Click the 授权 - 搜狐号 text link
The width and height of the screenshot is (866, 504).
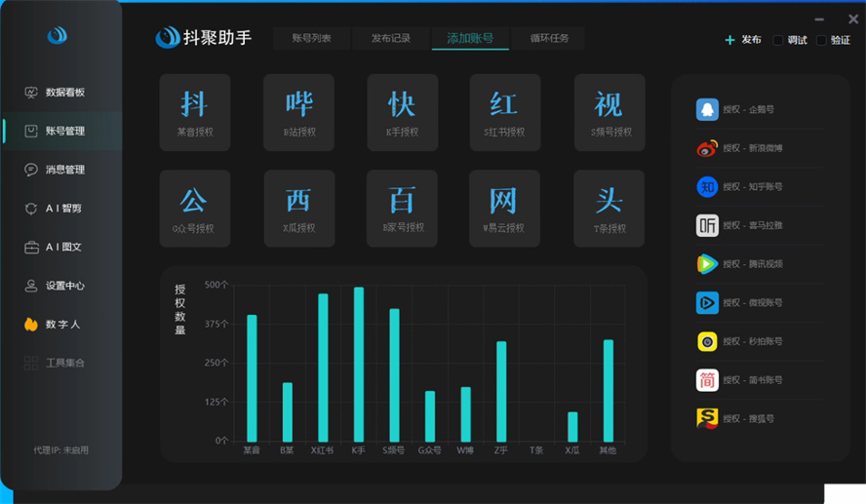(748, 418)
